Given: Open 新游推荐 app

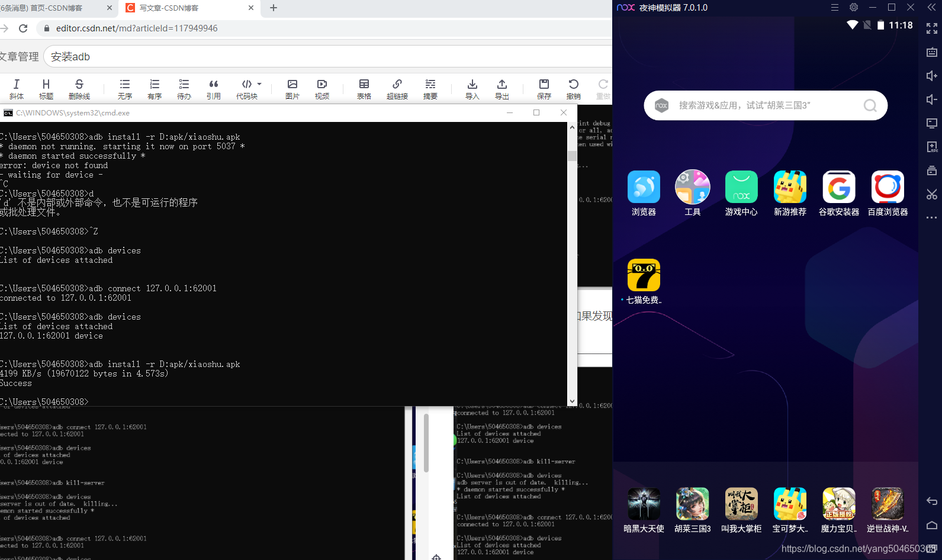Looking at the screenshot, I should coord(790,194).
